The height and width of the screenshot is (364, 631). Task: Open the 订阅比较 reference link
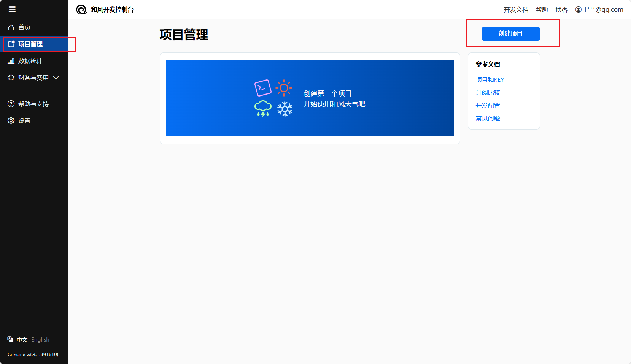coord(488,92)
